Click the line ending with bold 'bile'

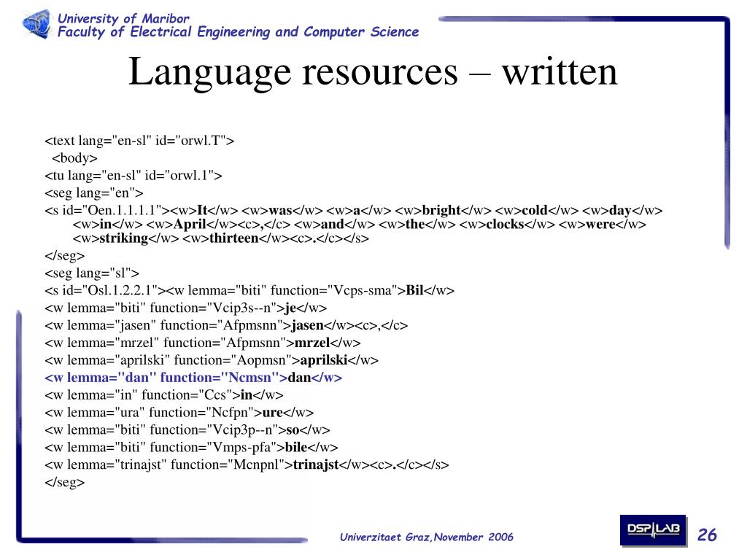tap(191, 448)
